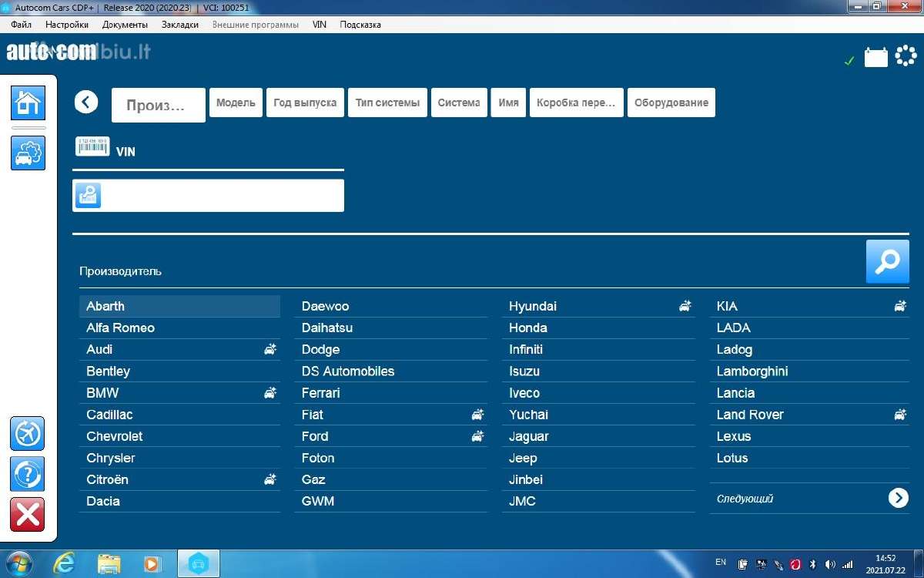Select Dacia manufacturer
Screen dimensions: 924x578
click(x=179, y=501)
